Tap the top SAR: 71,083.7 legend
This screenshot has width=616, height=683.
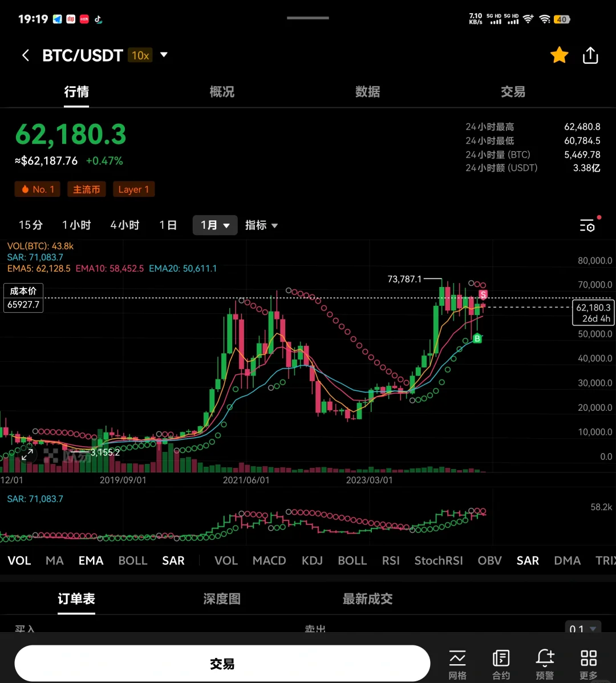(x=35, y=257)
